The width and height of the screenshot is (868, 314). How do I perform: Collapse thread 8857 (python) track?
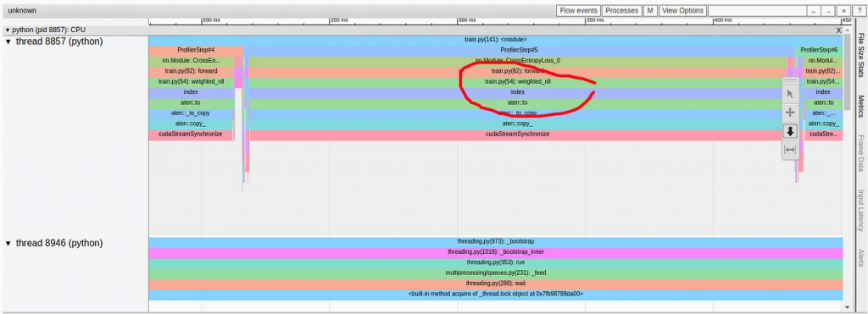click(8, 41)
